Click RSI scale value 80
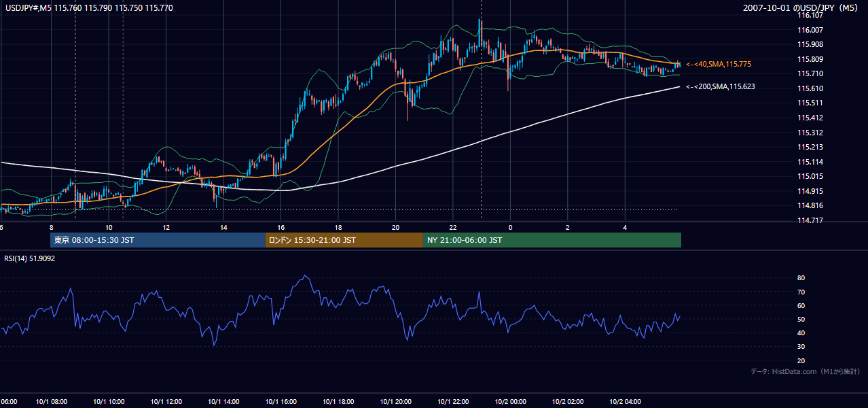The image size is (868, 408). click(x=801, y=278)
